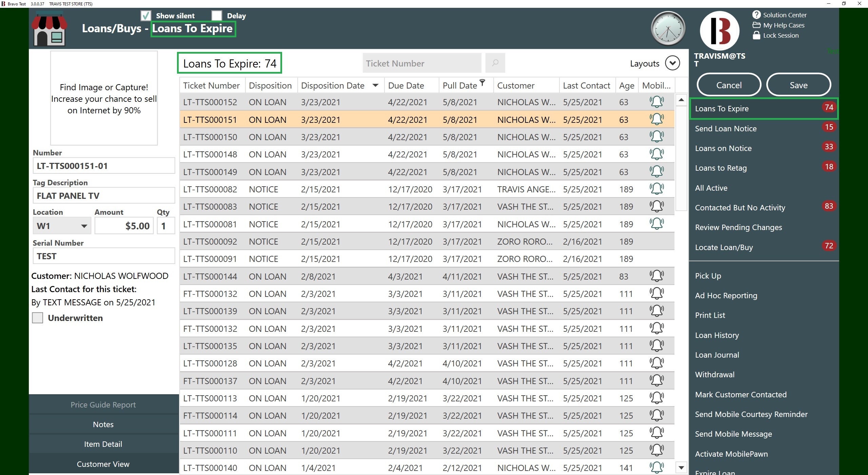Open Customer View button
This screenshot has height=475, width=868.
[103, 464]
